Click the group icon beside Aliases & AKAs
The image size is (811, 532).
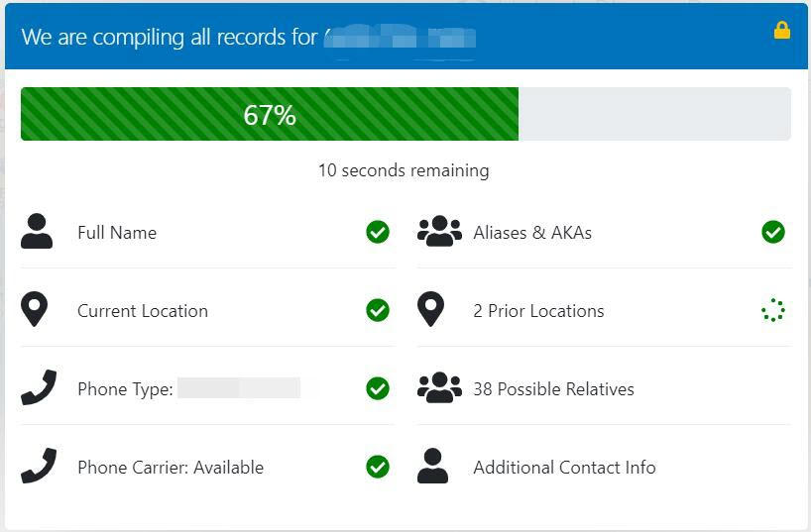(439, 231)
